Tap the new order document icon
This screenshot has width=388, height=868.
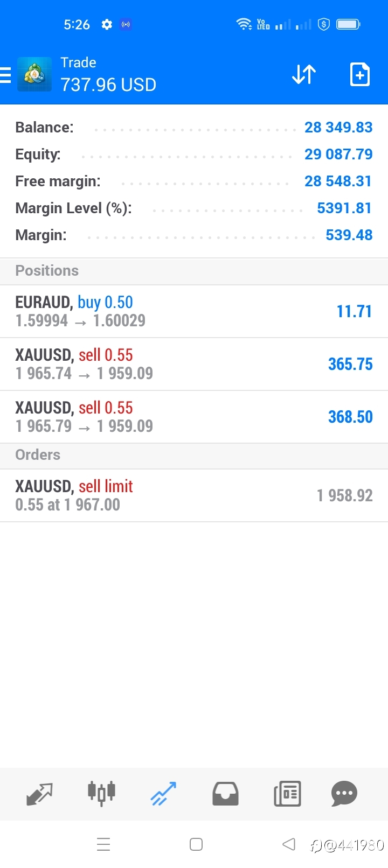pos(359,74)
